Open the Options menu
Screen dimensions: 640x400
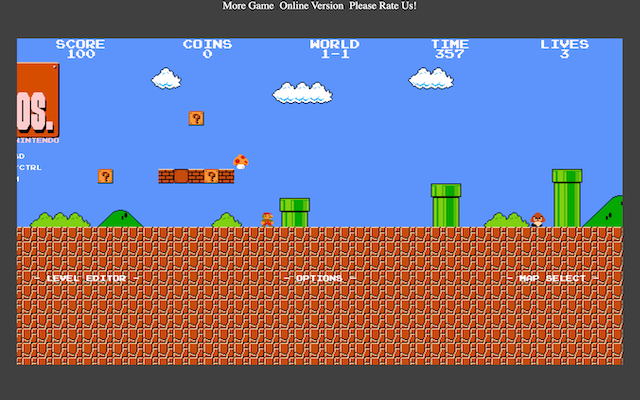[x=320, y=278]
